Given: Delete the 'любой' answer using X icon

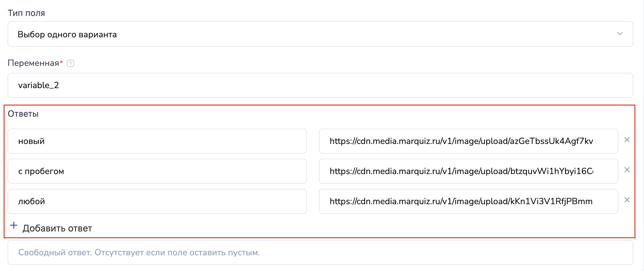Looking at the screenshot, I should click(627, 200).
